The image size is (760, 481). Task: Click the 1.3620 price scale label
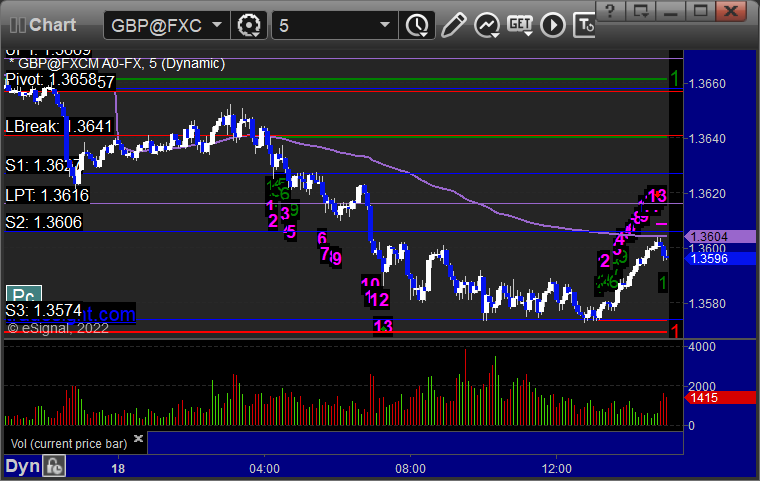(x=707, y=193)
